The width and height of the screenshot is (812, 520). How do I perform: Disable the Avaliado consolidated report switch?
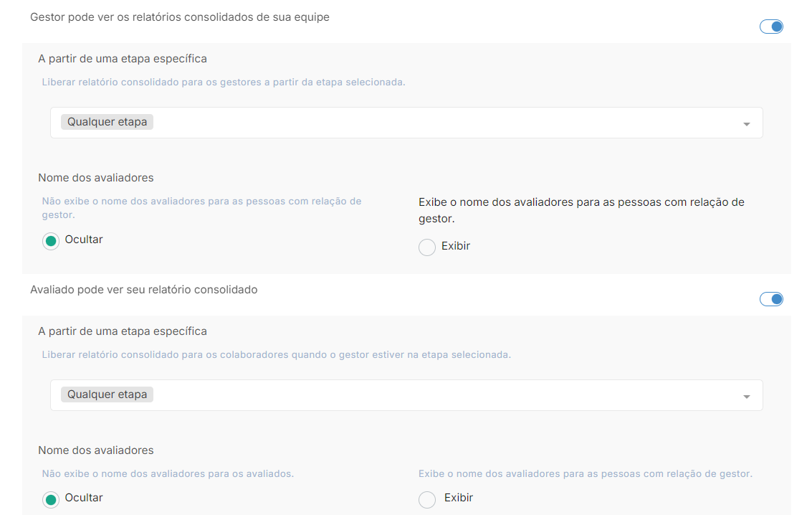pos(771,299)
